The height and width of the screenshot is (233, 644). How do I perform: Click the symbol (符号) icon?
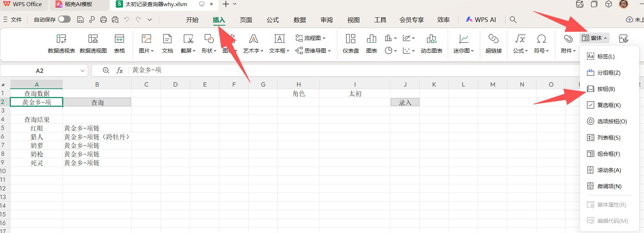pyautogui.click(x=541, y=39)
